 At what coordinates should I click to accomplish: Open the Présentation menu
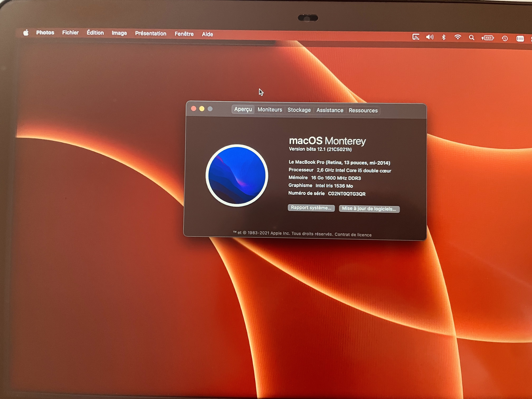click(x=151, y=33)
